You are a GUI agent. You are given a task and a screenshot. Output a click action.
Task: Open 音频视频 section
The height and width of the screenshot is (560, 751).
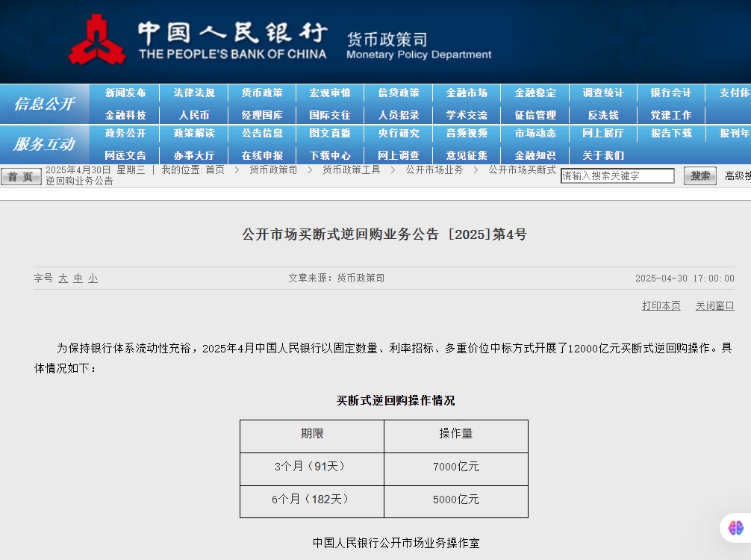[467, 133]
